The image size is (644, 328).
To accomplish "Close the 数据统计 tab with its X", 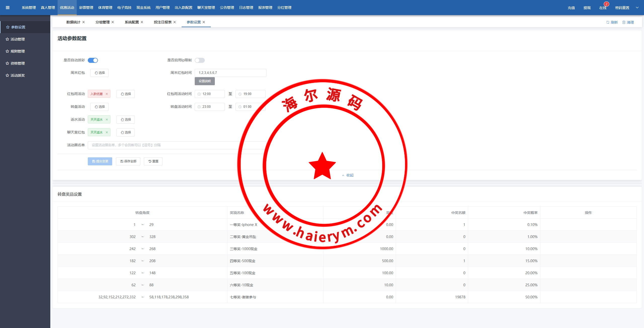I will [x=84, y=22].
